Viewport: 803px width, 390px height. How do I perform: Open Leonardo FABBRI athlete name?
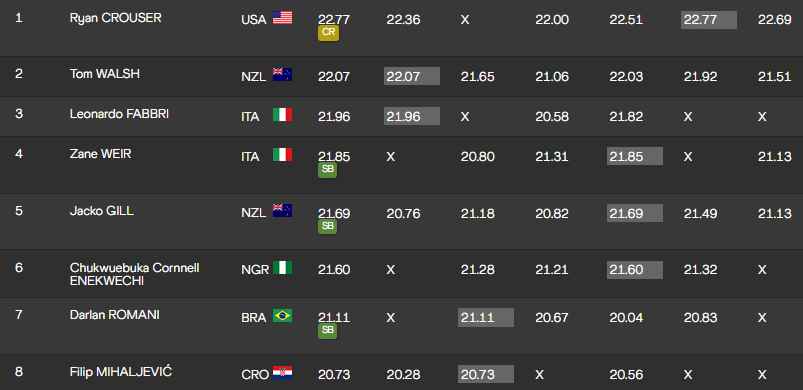119,114
